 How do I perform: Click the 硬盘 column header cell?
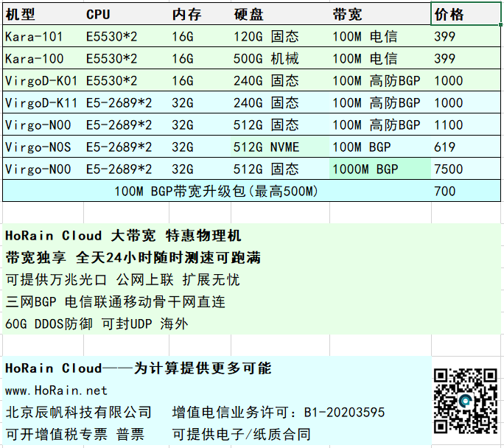280,14
